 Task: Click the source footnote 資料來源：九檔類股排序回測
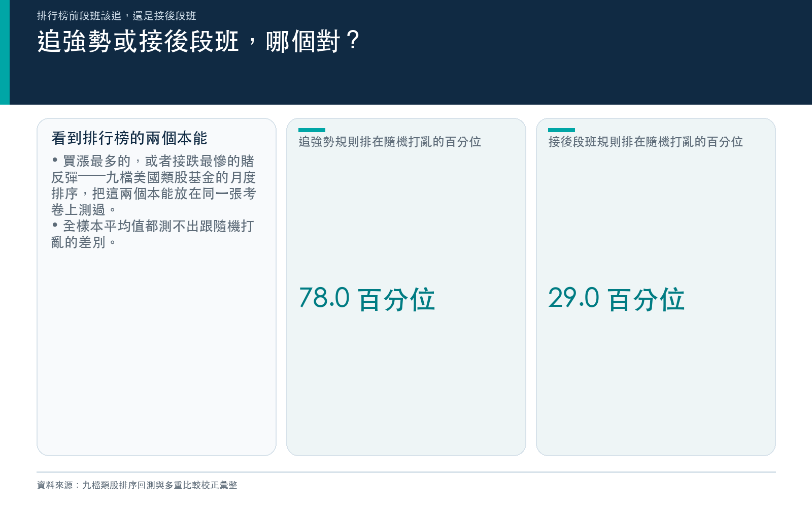pos(137,485)
